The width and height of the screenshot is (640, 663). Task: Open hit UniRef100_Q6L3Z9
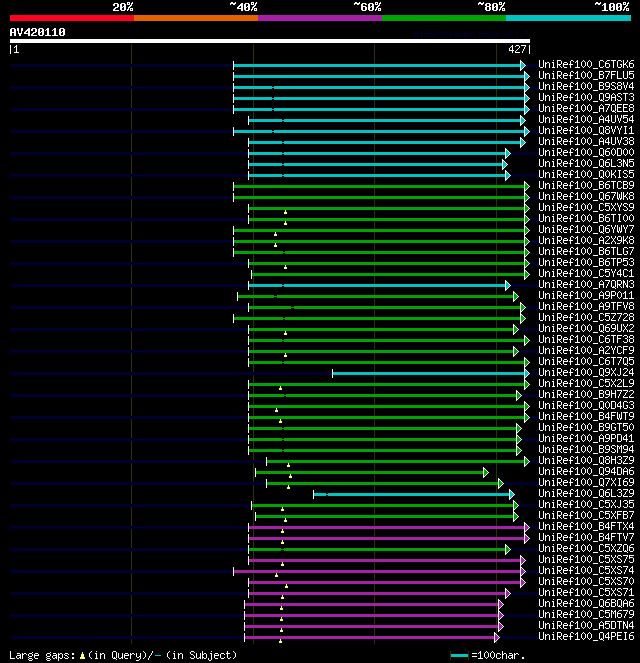point(586,493)
